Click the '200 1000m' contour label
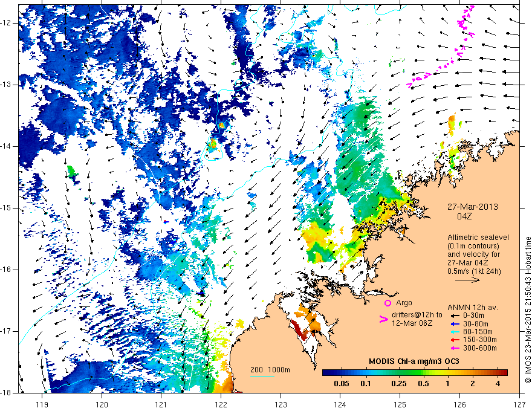The height and width of the screenshot is (411, 532). point(270,370)
